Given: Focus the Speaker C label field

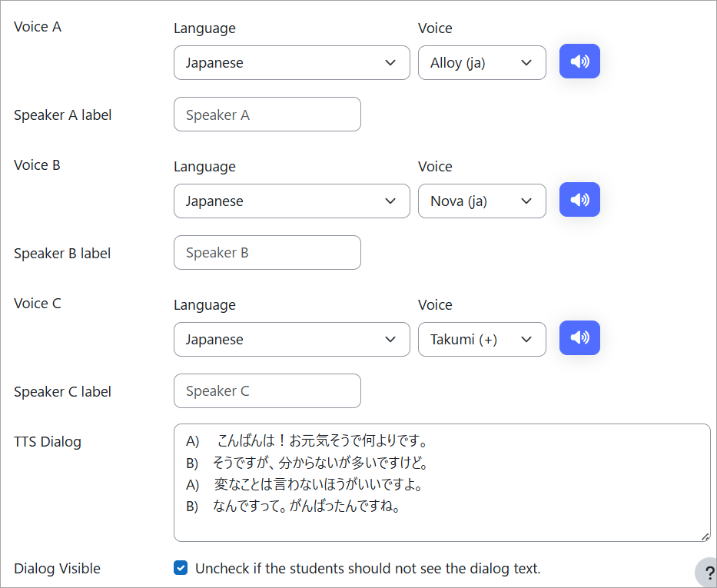Looking at the screenshot, I should [267, 391].
